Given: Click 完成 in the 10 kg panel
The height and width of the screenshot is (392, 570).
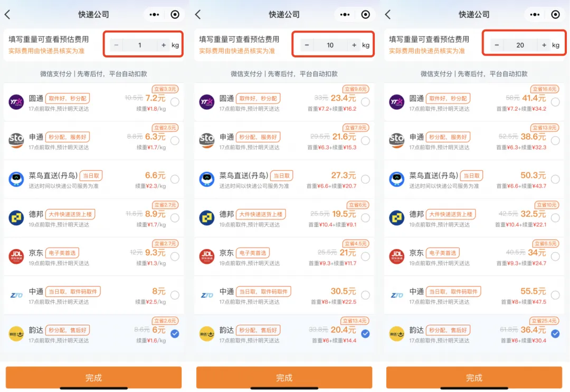Looking at the screenshot, I should pyautogui.click(x=284, y=377).
